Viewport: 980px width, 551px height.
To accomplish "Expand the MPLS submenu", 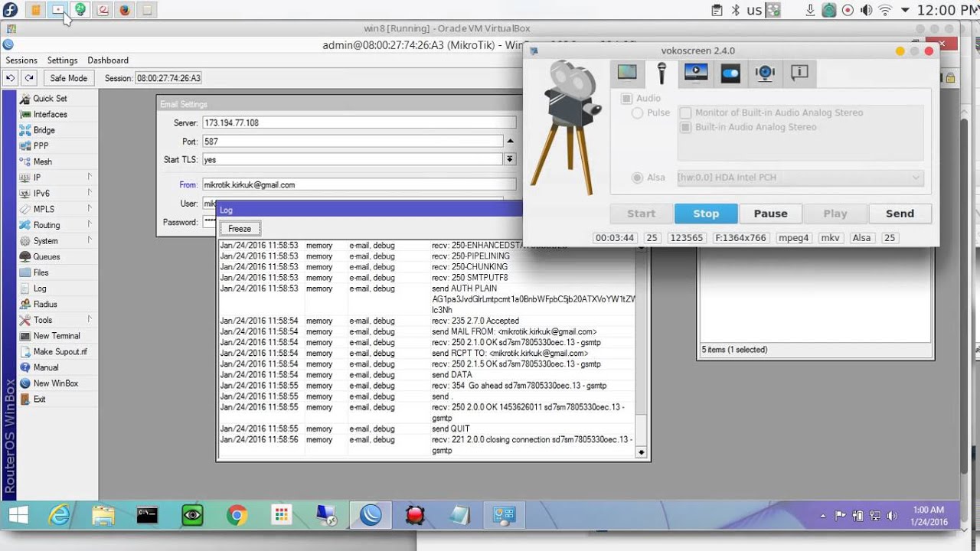I will coord(89,208).
